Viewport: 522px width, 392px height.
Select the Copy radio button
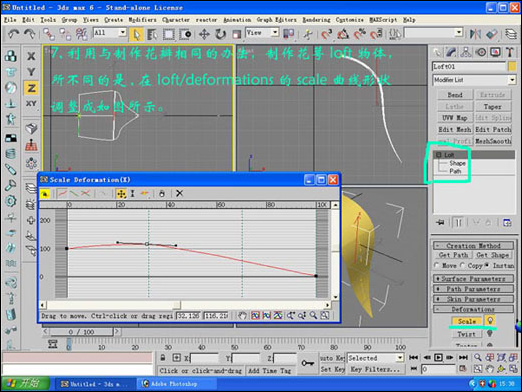point(462,265)
